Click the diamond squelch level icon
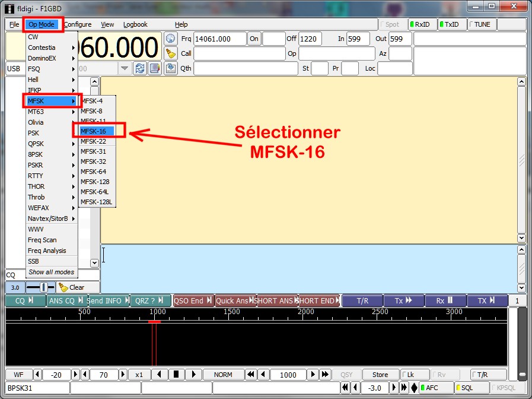The image size is (532, 399). [414, 388]
